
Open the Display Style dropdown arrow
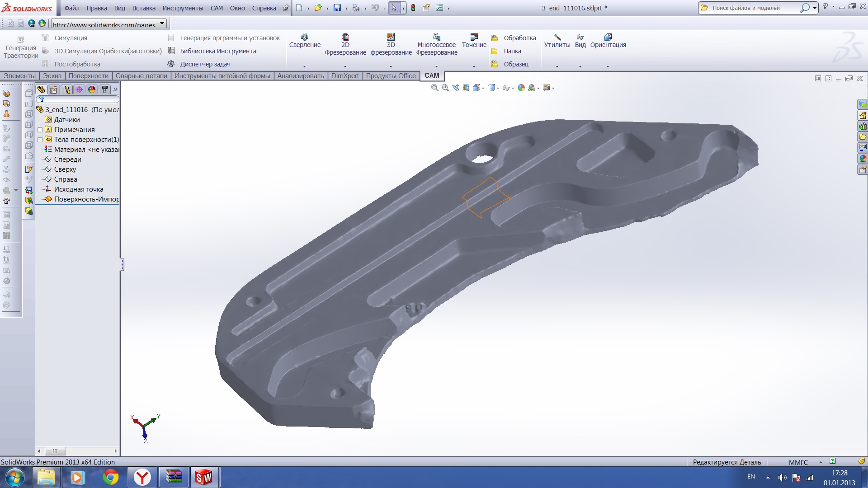[498, 89]
